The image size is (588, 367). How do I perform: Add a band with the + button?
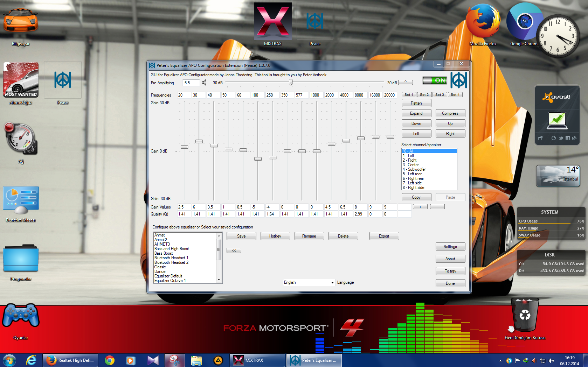tap(420, 207)
